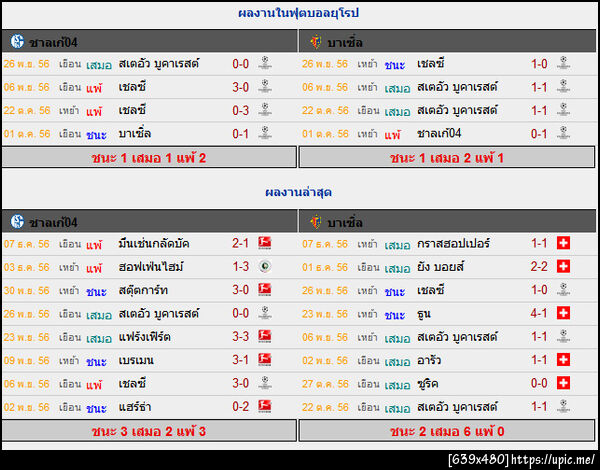Click the Bundesliga icon in the มึนเช่นกลัดบัค row

(x=264, y=243)
